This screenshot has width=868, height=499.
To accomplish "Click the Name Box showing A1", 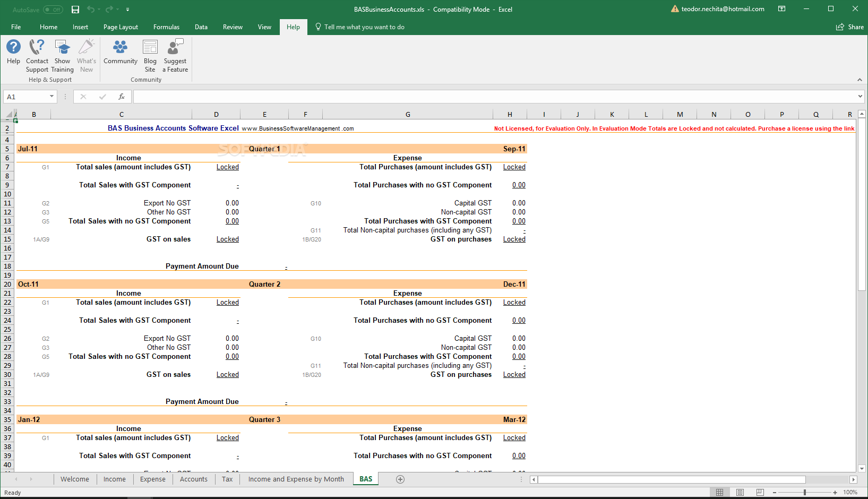I will (x=27, y=97).
